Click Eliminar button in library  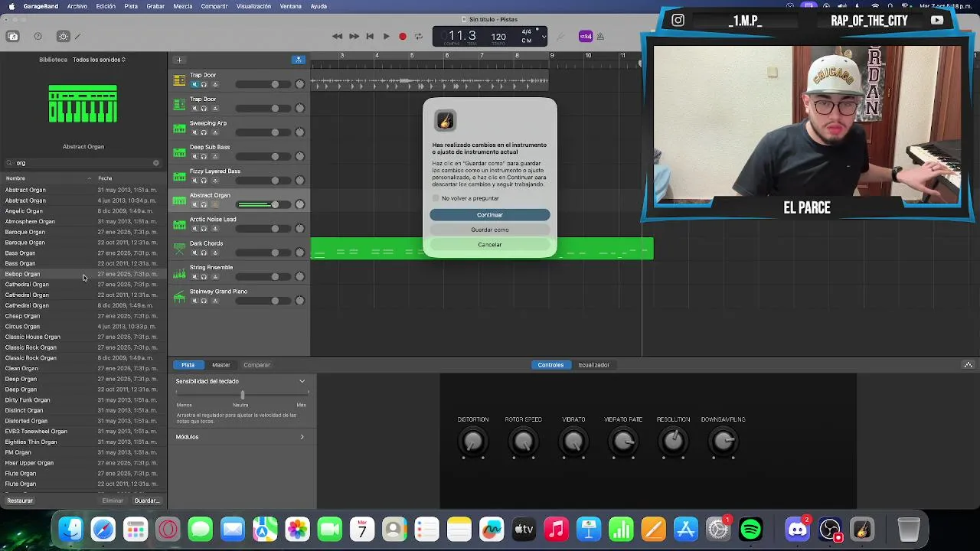[113, 500]
